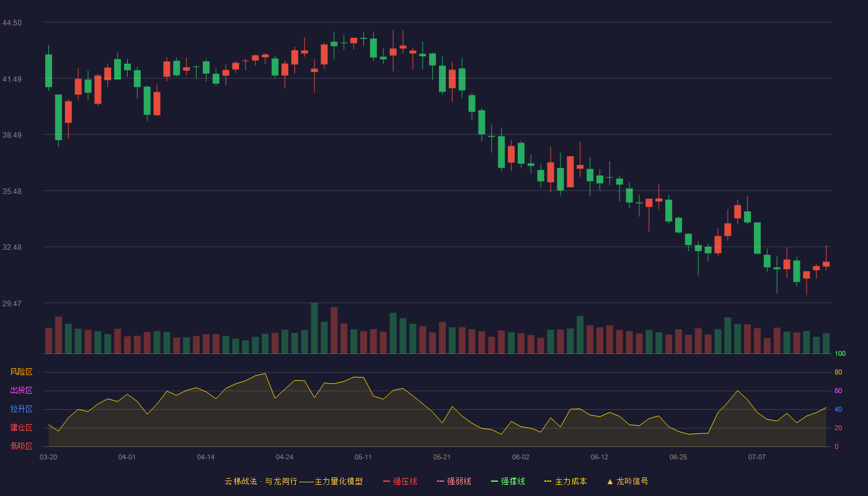The image size is (868, 496).
Task: Select the 风险区 zone label
Action: pos(21,372)
